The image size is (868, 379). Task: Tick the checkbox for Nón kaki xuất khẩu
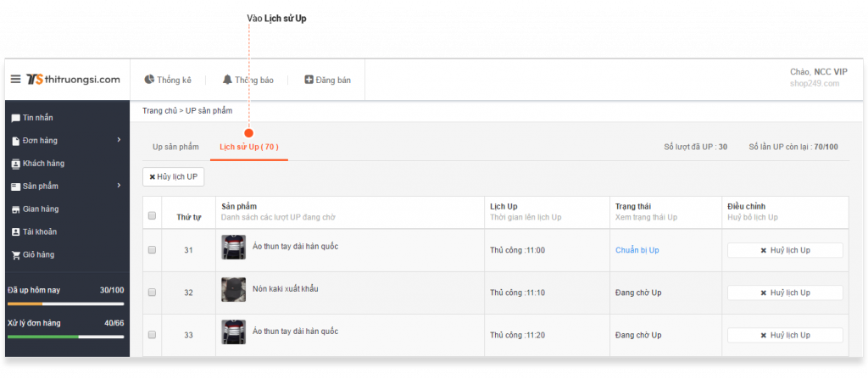[x=153, y=293]
